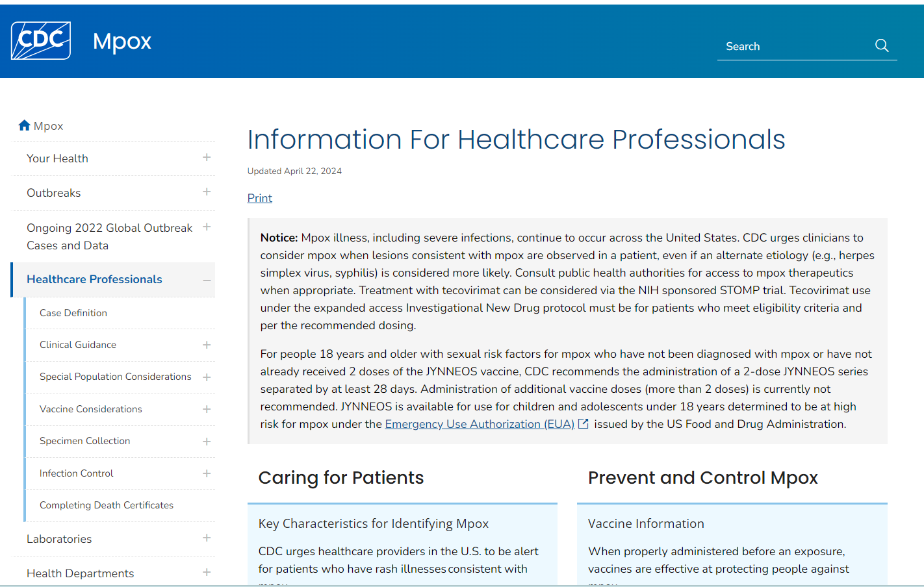
Task: Open Completing Death Certificates page
Action: (x=107, y=505)
